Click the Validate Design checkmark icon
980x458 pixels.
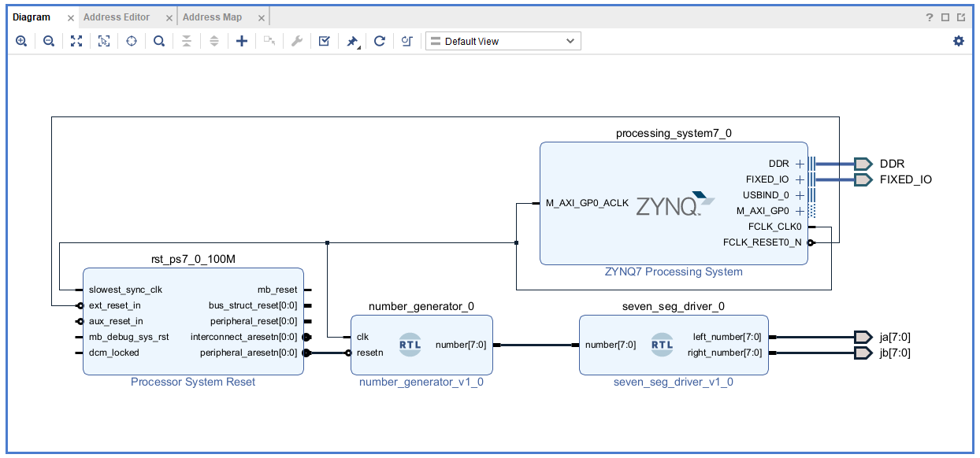pyautogui.click(x=324, y=41)
